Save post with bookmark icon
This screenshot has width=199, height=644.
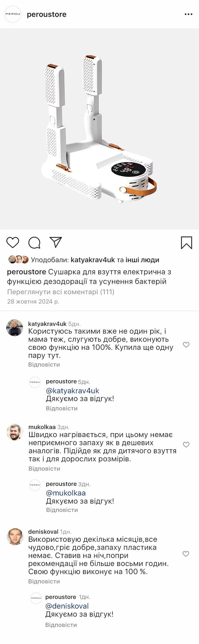pyautogui.click(x=187, y=243)
